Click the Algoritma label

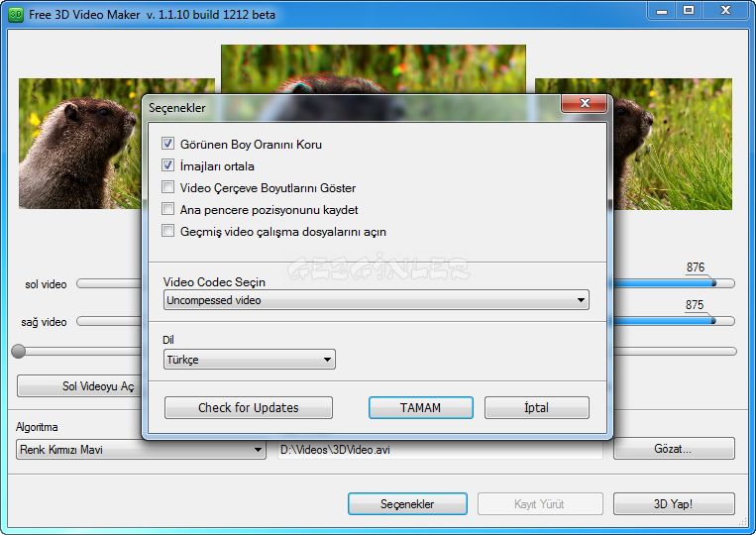[37, 427]
